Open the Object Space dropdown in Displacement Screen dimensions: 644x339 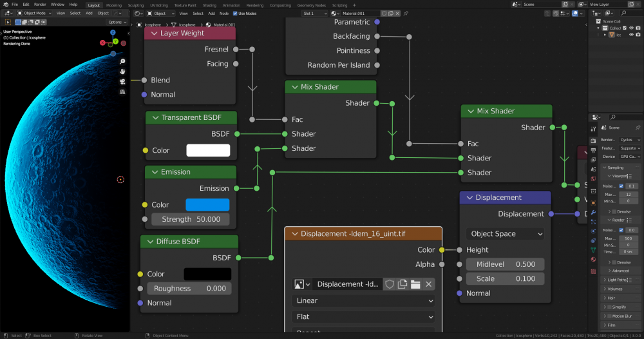tap(505, 234)
